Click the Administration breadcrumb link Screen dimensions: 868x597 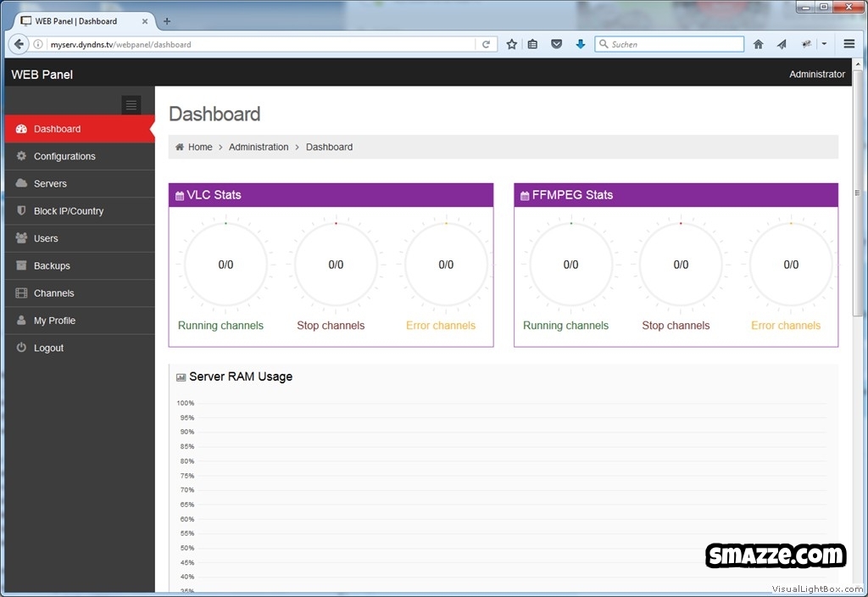(x=259, y=147)
